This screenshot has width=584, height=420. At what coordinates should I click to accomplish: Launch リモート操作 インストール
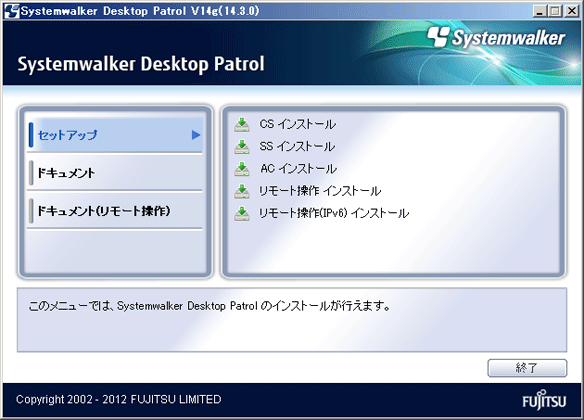tap(320, 191)
